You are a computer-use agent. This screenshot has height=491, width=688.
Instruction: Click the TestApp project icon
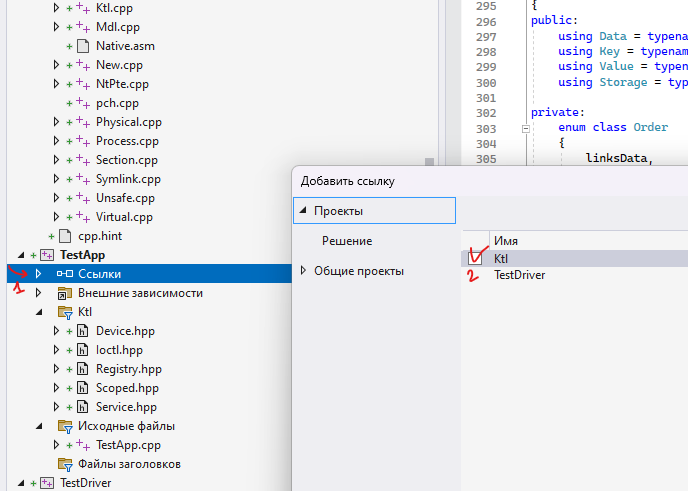point(47,255)
